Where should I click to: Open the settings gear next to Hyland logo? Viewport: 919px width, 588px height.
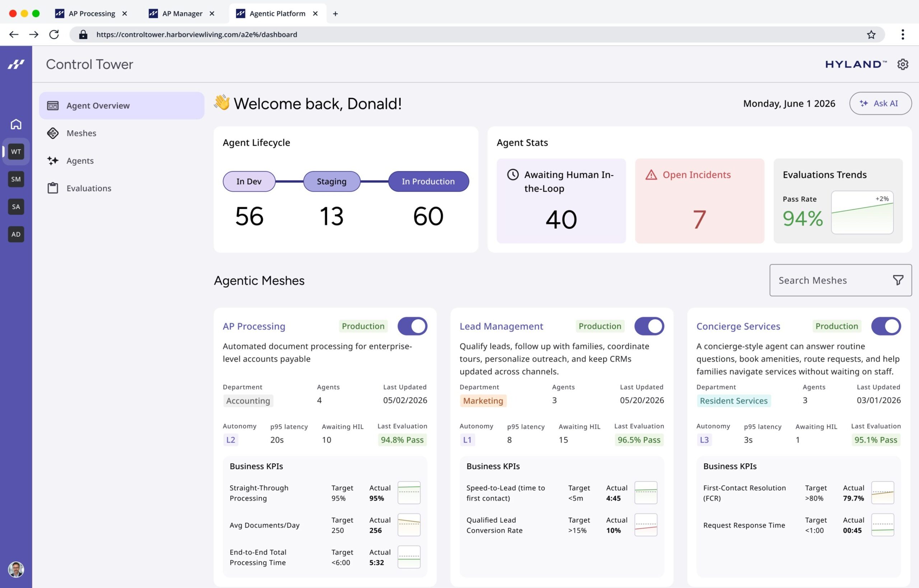[x=902, y=64]
